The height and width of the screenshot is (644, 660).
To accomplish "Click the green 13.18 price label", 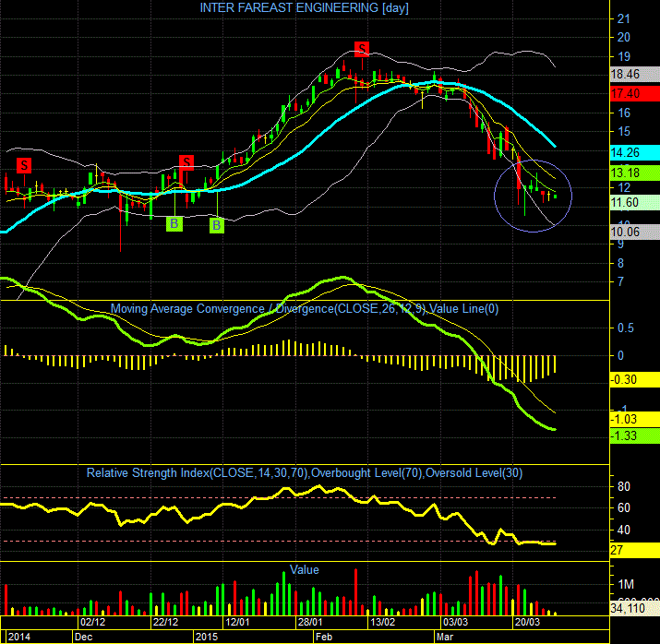I will coord(634,173).
